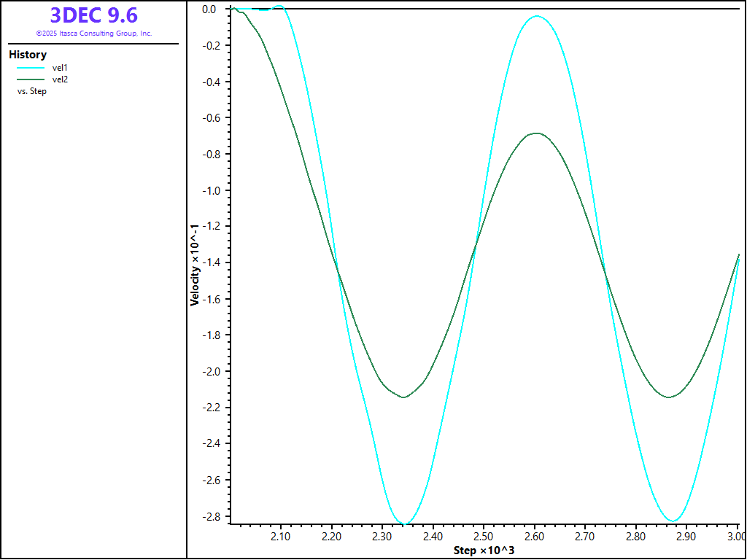Viewport: 747px width, 560px height.
Task: Select the vel2 legend label
Action: point(60,79)
